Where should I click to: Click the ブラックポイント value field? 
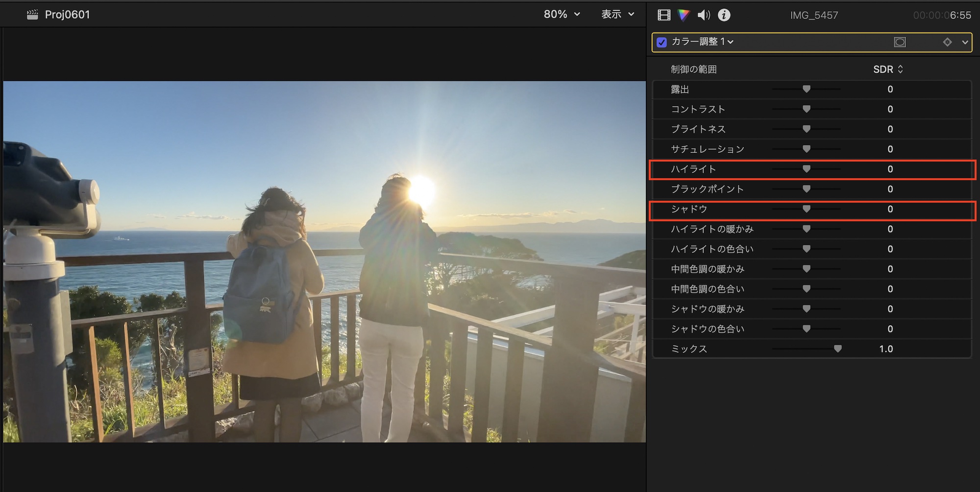[x=890, y=189]
